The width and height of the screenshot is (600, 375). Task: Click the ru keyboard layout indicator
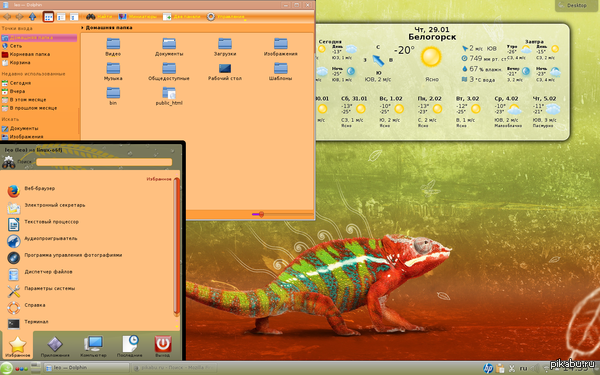(x=523, y=368)
